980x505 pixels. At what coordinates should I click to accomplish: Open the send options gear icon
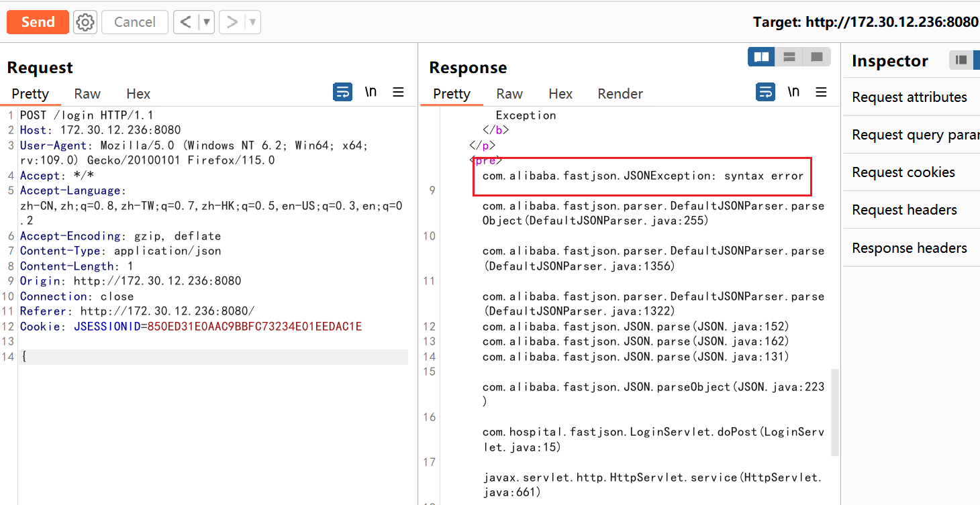point(85,22)
